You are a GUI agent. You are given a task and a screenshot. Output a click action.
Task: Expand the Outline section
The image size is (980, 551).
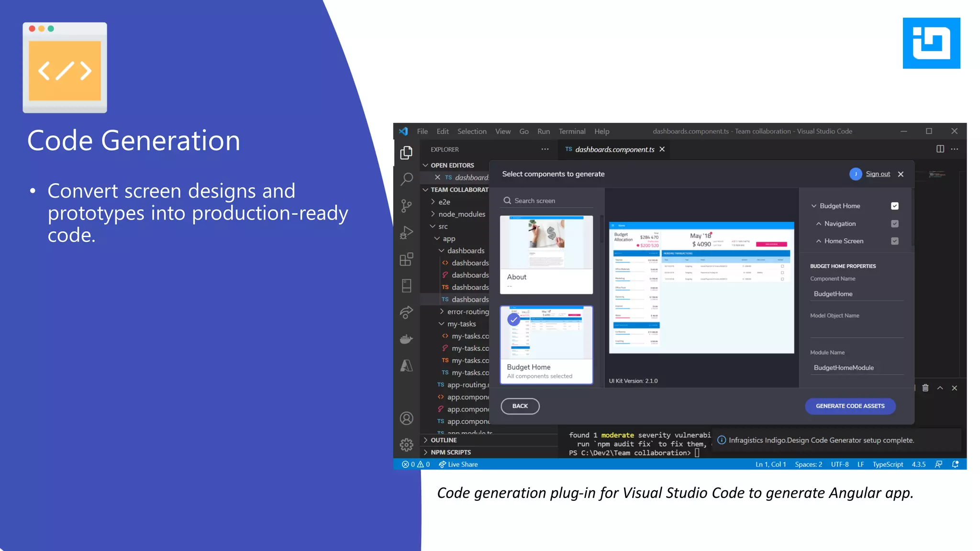425,440
